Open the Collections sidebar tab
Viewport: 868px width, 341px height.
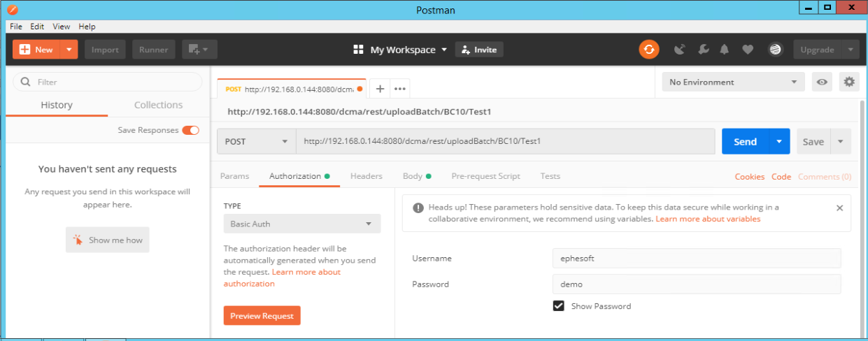coord(158,105)
